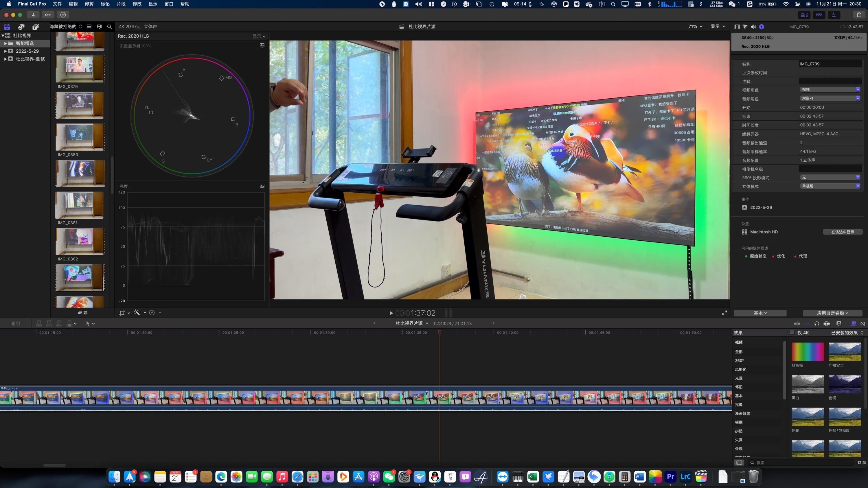Open the titles and generators sidebar
This screenshot has width=868, height=488.
(x=35, y=27)
